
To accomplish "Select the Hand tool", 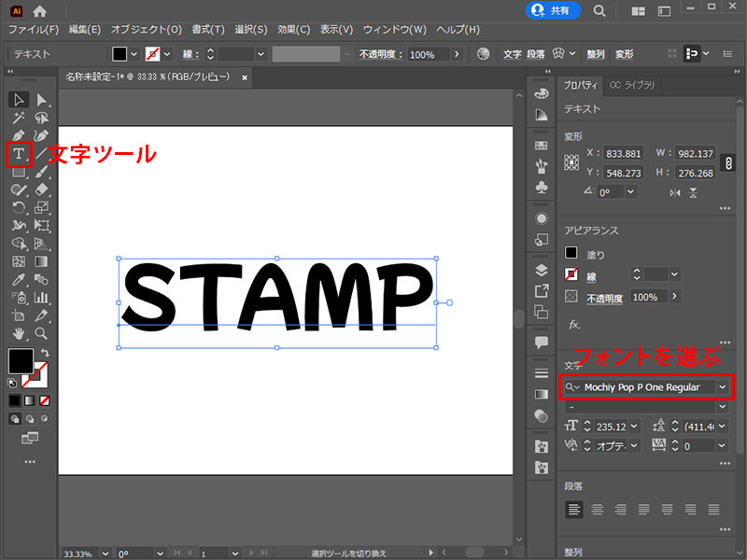I will [19, 334].
